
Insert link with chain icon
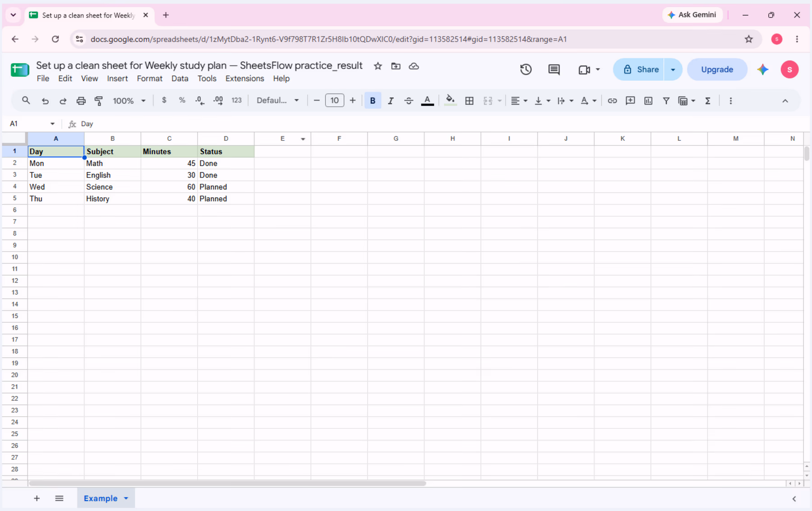(x=612, y=101)
